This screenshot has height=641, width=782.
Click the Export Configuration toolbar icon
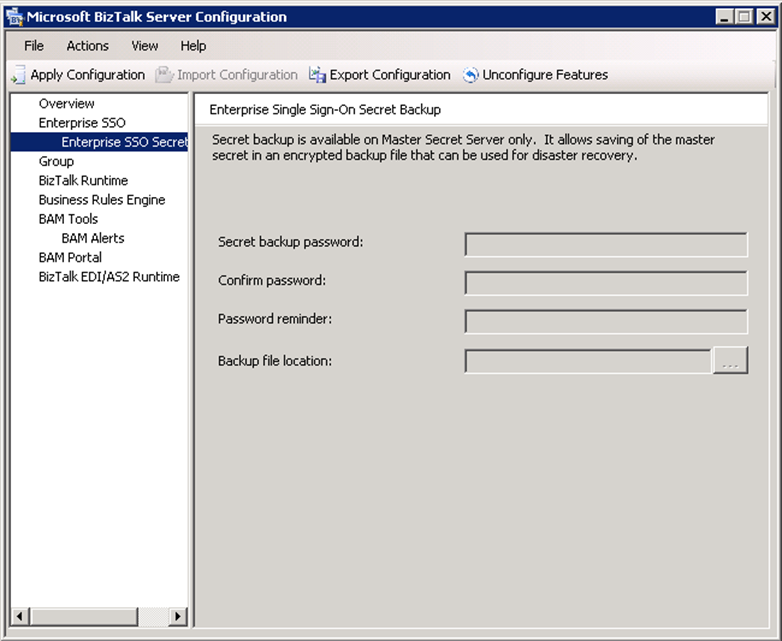[318, 75]
